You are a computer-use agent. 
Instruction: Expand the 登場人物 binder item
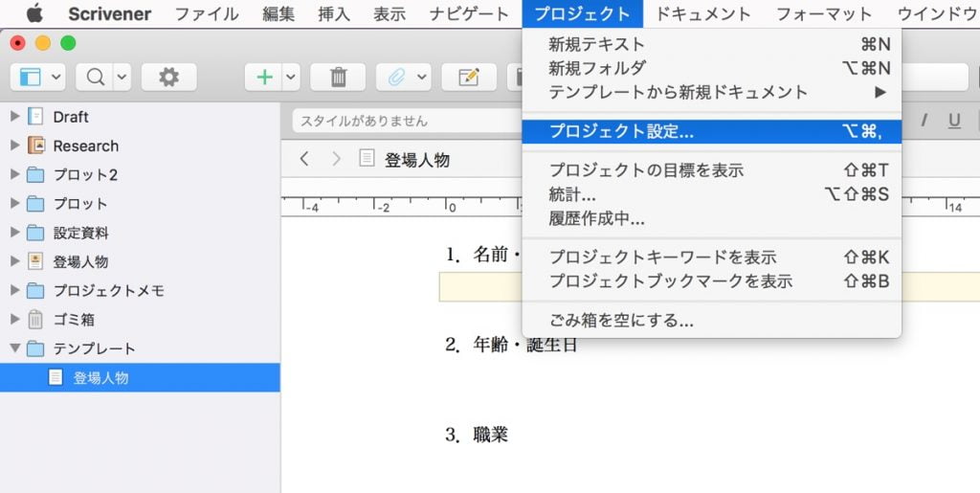click(15, 261)
